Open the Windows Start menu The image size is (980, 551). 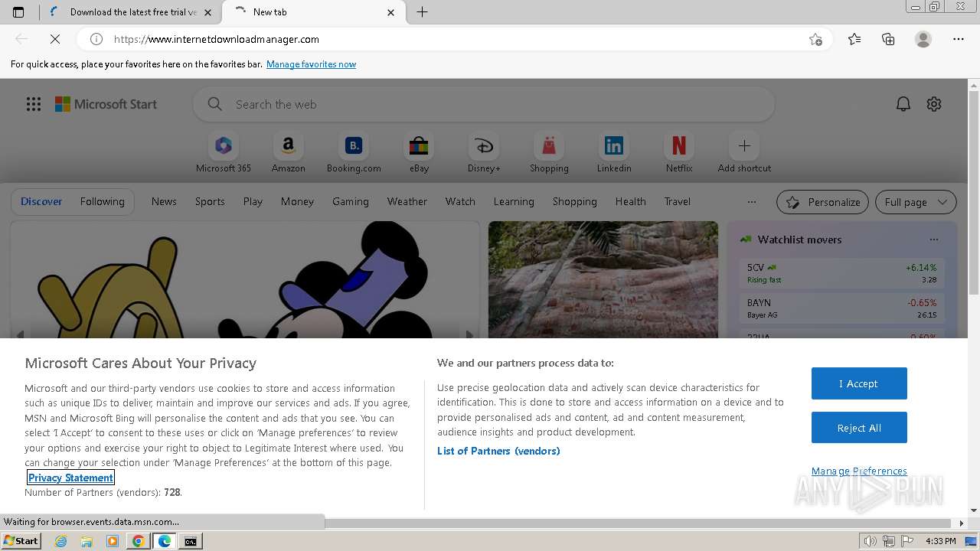[x=21, y=541]
